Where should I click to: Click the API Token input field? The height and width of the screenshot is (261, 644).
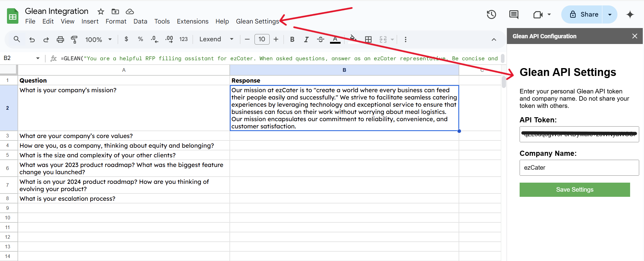pyautogui.click(x=579, y=134)
